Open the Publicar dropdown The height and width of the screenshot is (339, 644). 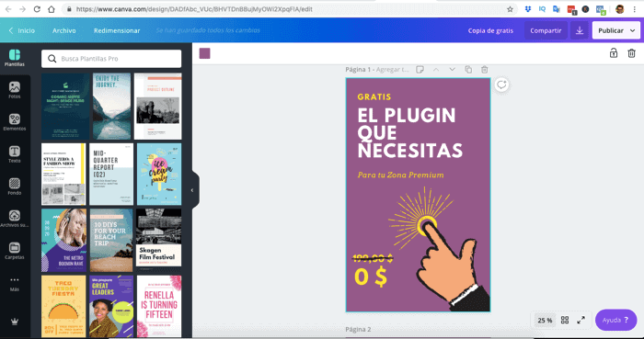[616, 30]
